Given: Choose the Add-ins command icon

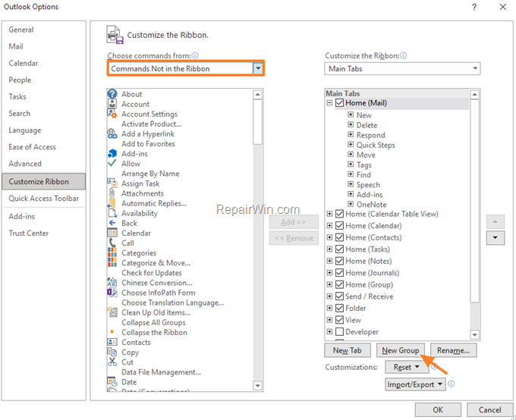Looking at the screenshot, I should (112, 154).
